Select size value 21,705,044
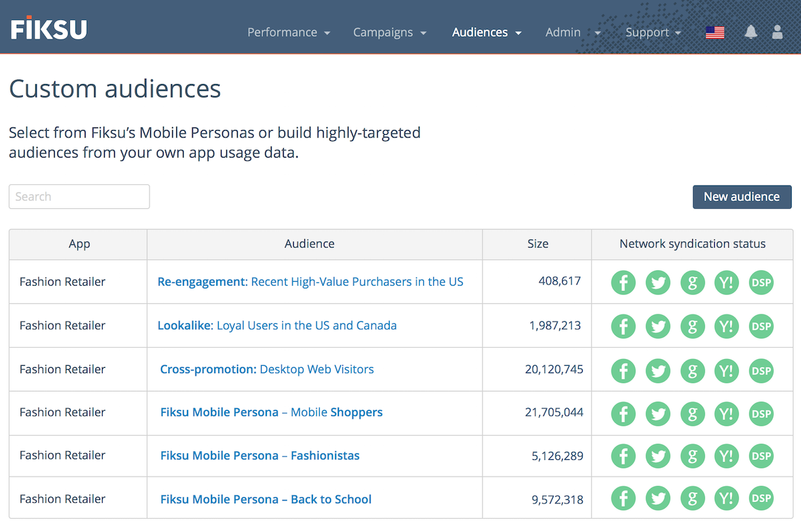Image resolution: width=801 pixels, height=532 pixels. (554, 413)
